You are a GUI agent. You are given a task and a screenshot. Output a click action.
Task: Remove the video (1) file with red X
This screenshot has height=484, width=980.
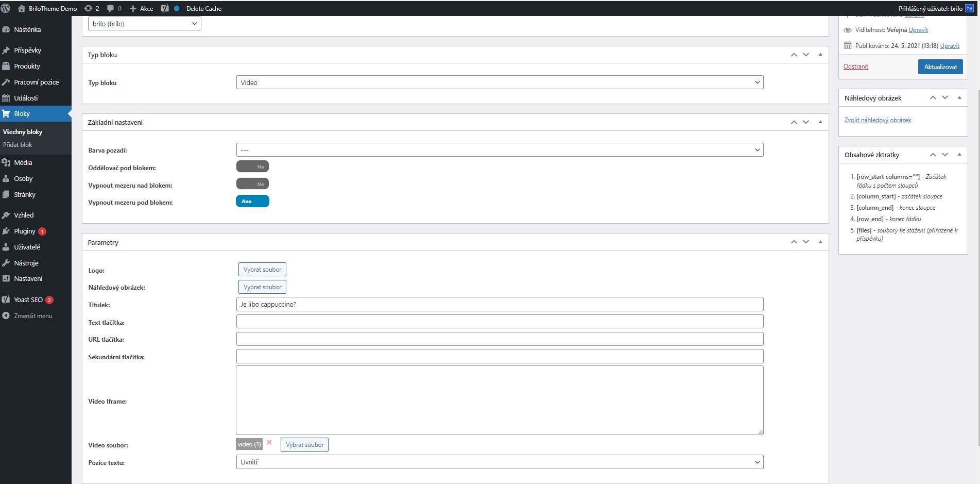click(x=269, y=443)
